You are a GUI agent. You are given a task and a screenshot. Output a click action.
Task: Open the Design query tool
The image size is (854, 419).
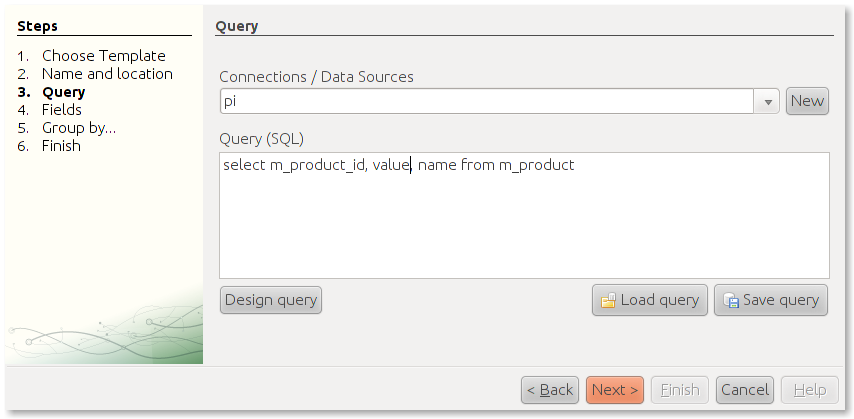point(270,300)
